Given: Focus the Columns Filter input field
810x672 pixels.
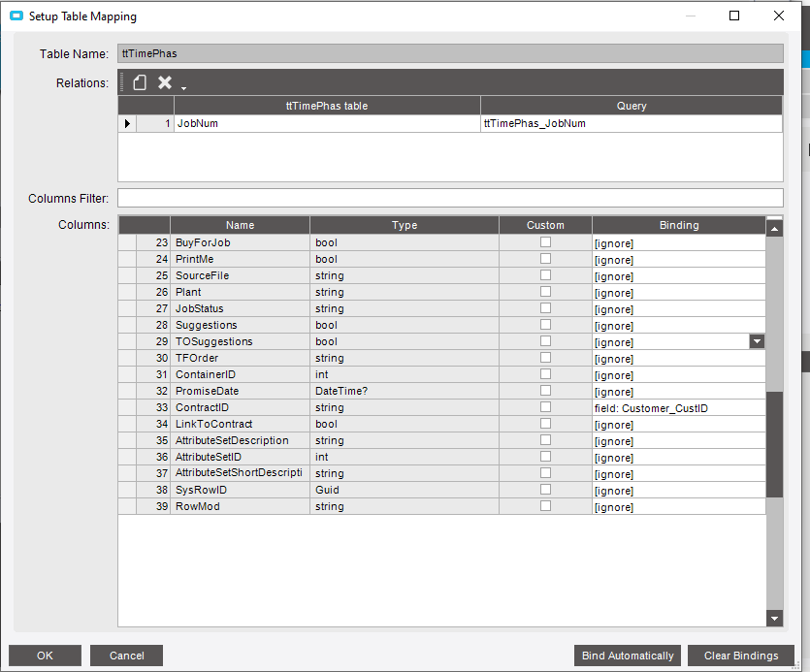Looking at the screenshot, I should (x=450, y=199).
